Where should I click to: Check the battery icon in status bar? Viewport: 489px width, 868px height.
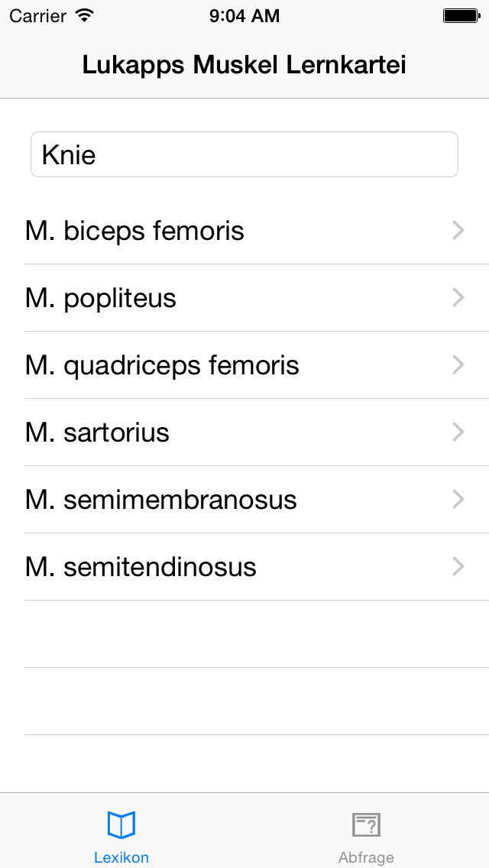click(461, 16)
